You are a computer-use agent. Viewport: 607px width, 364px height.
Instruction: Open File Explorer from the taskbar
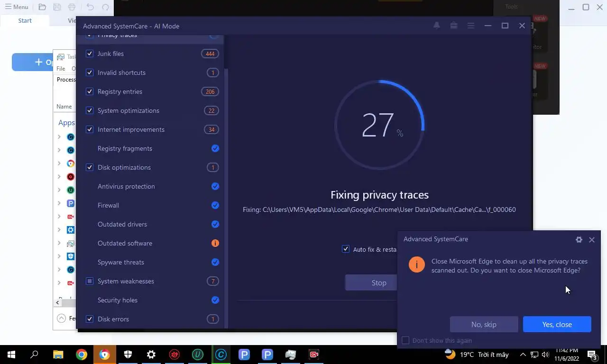click(x=58, y=354)
